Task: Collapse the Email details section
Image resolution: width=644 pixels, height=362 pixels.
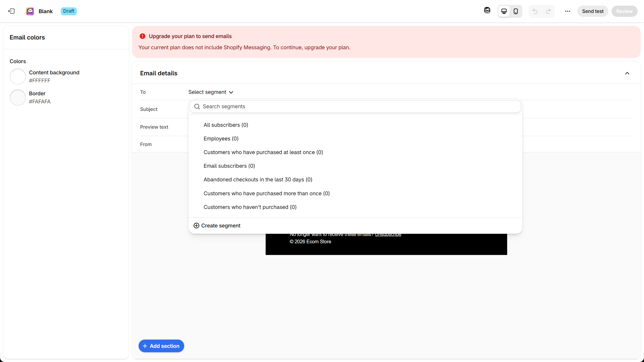Action: (627, 73)
